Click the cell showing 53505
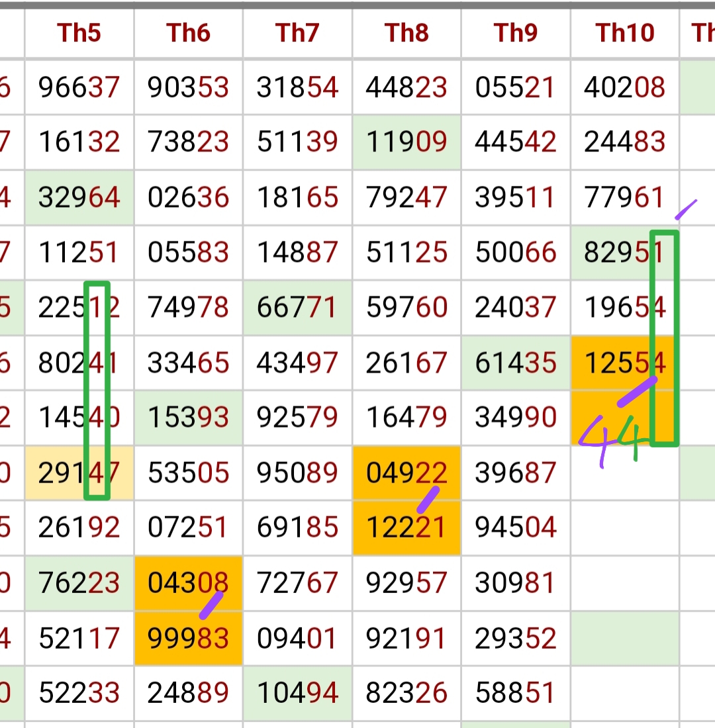 (188, 473)
